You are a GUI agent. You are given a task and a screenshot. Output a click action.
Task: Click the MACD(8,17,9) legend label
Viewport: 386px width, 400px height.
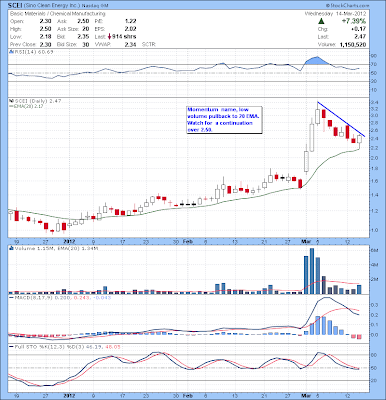(x=35, y=297)
